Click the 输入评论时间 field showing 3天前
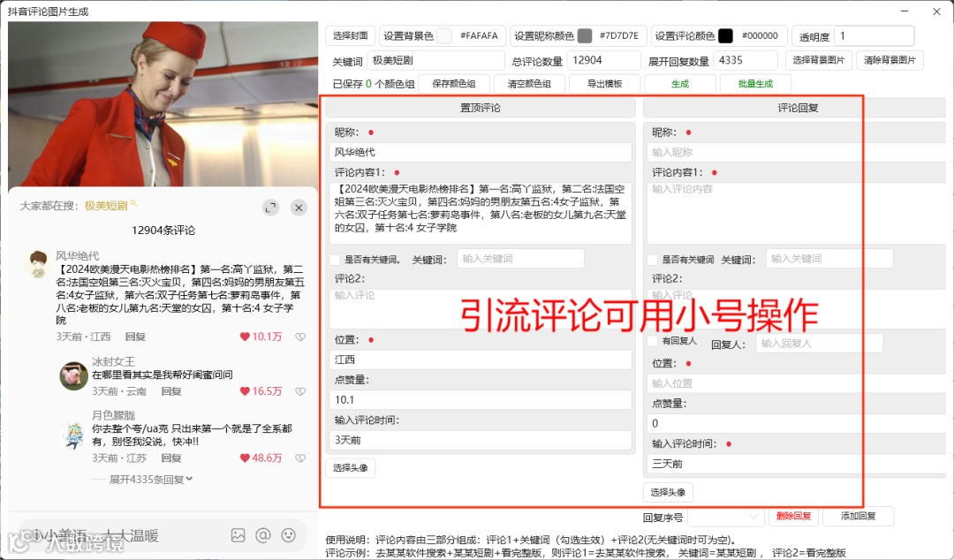This screenshot has height=560, width=954. (481, 440)
